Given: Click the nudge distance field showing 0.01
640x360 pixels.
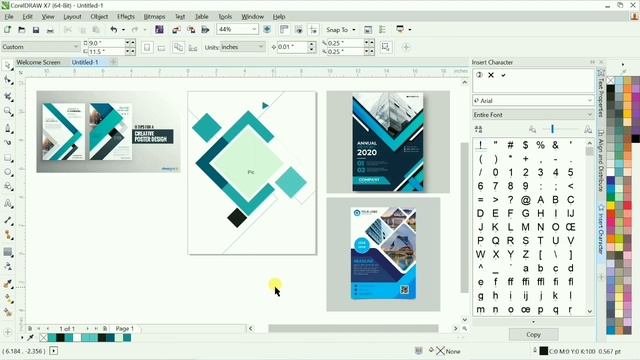Looking at the screenshot, I should point(292,47).
